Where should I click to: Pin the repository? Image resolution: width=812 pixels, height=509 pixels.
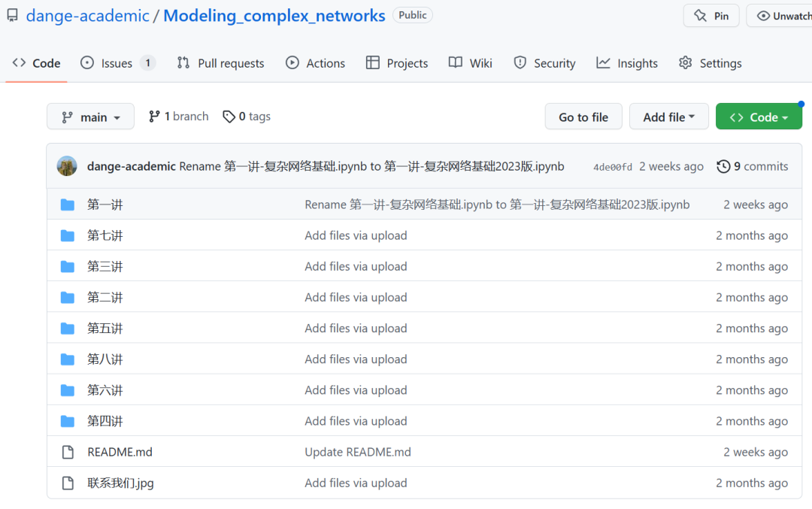pos(710,14)
